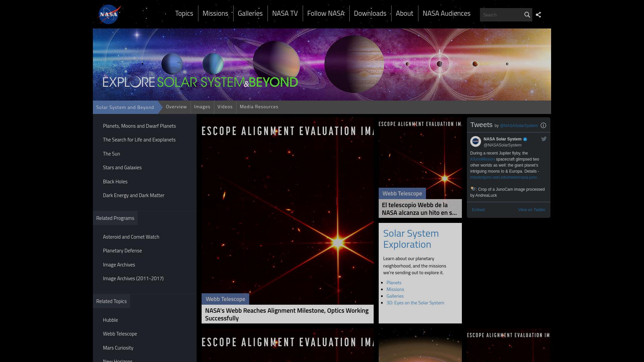Open 3D: Eyes on the Solar System

click(x=415, y=303)
